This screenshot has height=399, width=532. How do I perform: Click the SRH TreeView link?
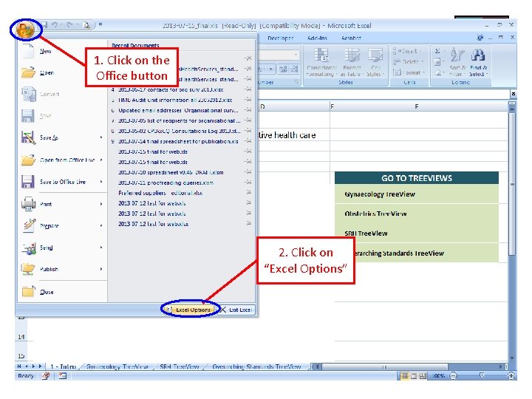(x=366, y=233)
